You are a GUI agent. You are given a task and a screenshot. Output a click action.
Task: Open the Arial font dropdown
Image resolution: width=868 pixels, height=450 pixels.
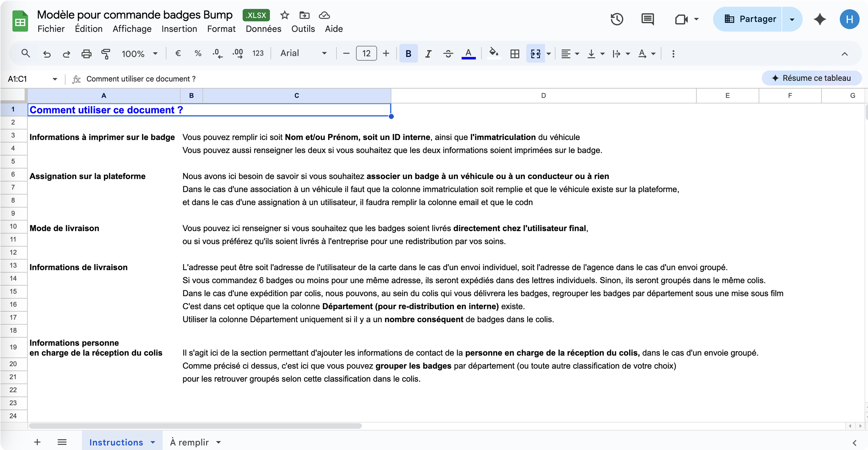tap(303, 53)
